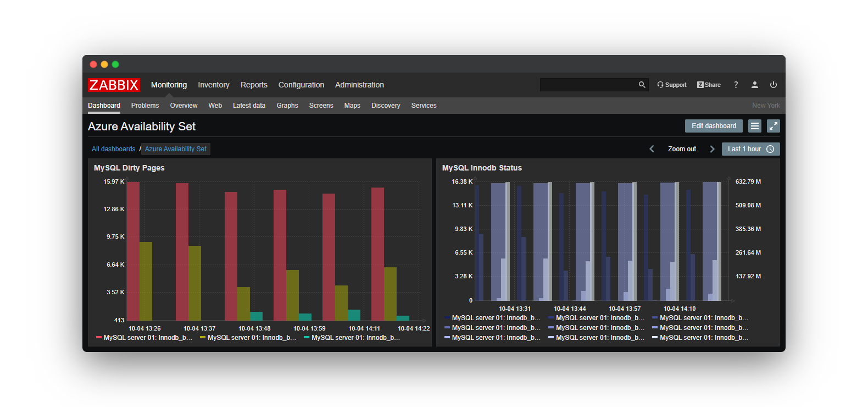Click the teal legend swatch in MySQL Dirty Pages
Image resolution: width=868 pixels, height=407 pixels.
307,338
